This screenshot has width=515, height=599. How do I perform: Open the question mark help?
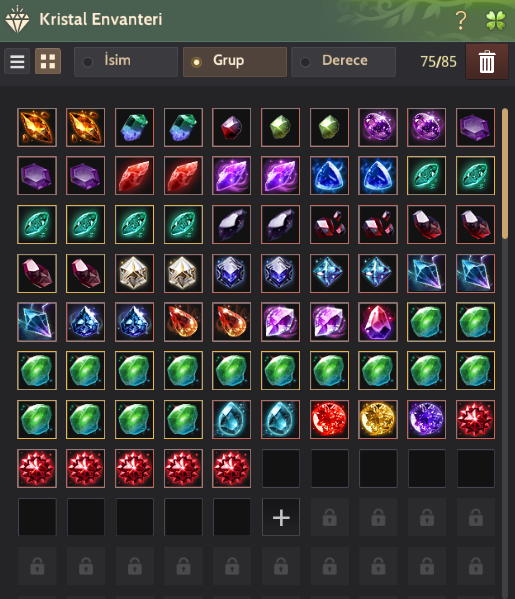(x=461, y=20)
